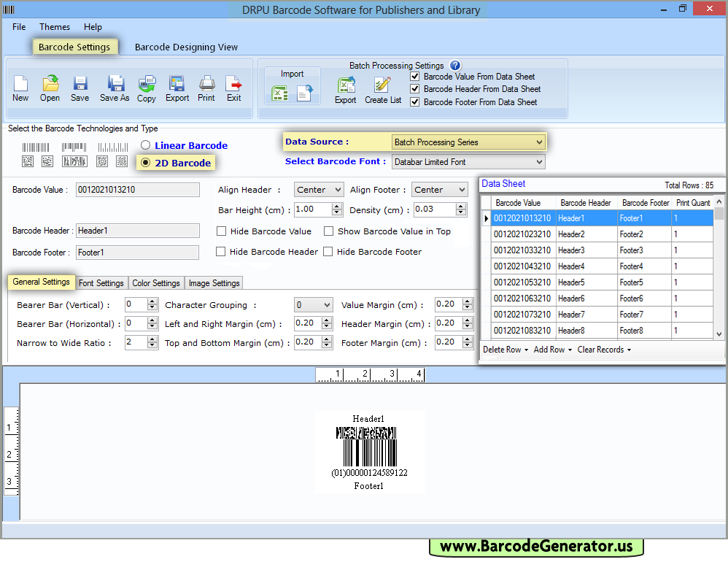Adjust Narrow to Wide Ratio spinner
The width and height of the screenshot is (728, 562).
[x=152, y=342]
